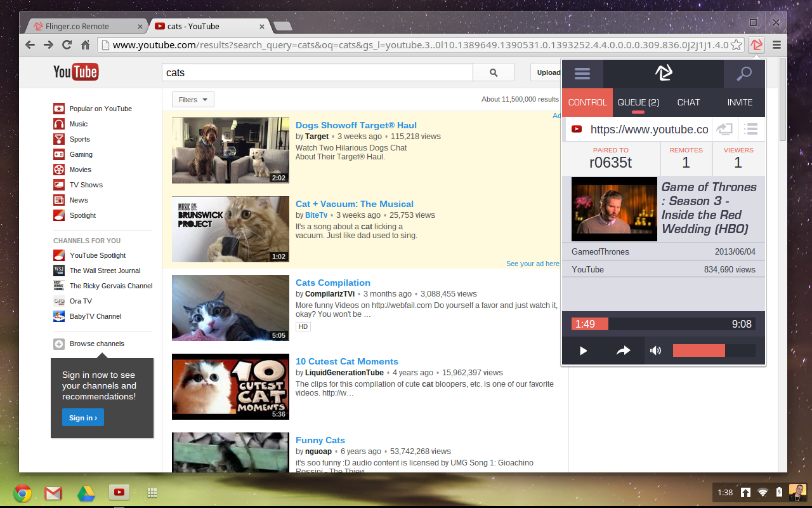Open the Funny Cats video link
This screenshot has width=812, height=508.
pos(320,440)
